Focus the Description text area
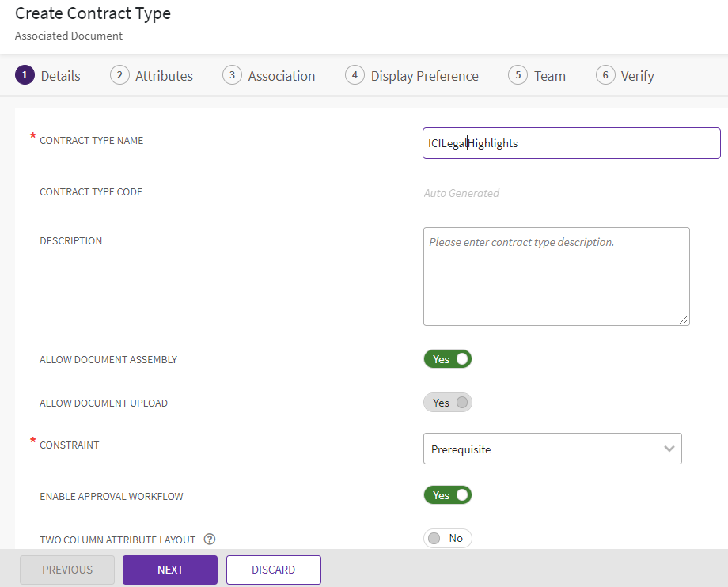728x587 pixels. 556,277
